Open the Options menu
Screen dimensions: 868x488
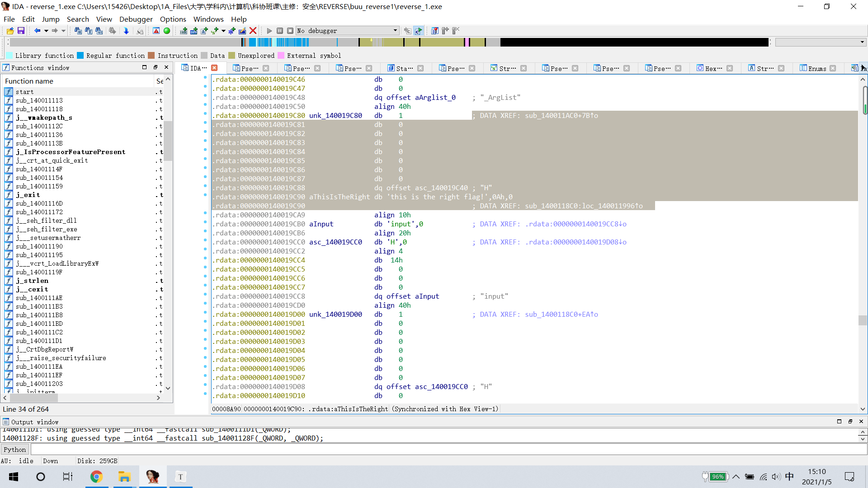point(173,19)
